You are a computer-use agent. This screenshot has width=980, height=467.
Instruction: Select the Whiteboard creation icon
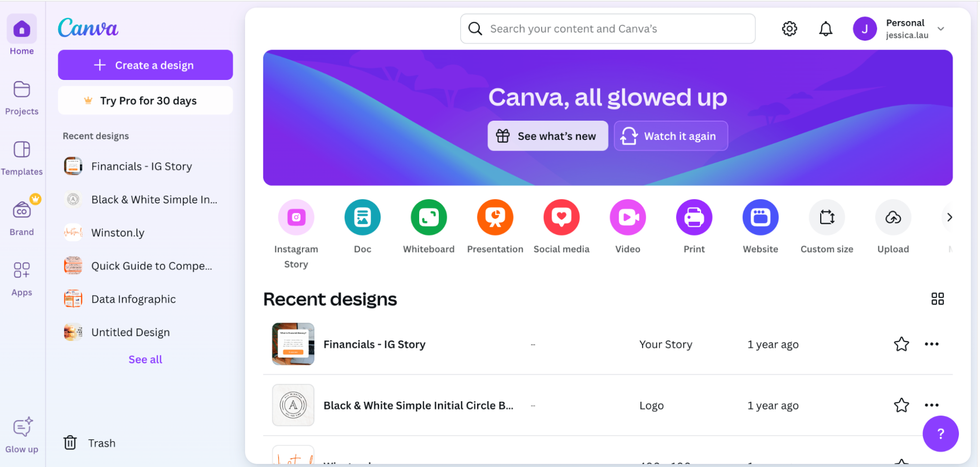pyautogui.click(x=428, y=217)
